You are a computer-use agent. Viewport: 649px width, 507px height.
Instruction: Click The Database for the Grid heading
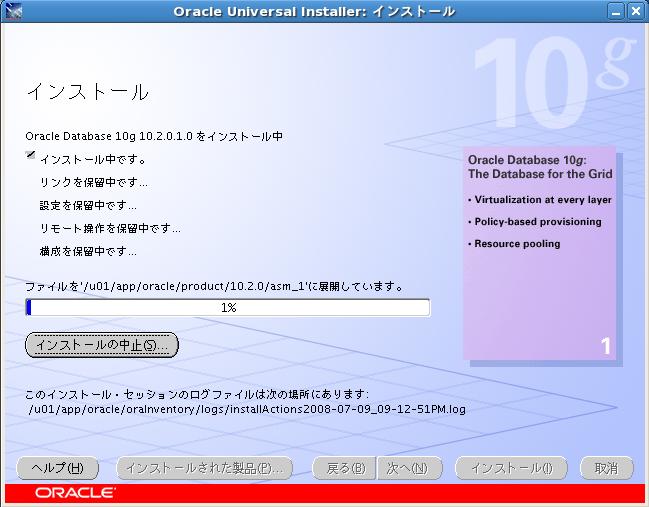[x=540, y=174]
